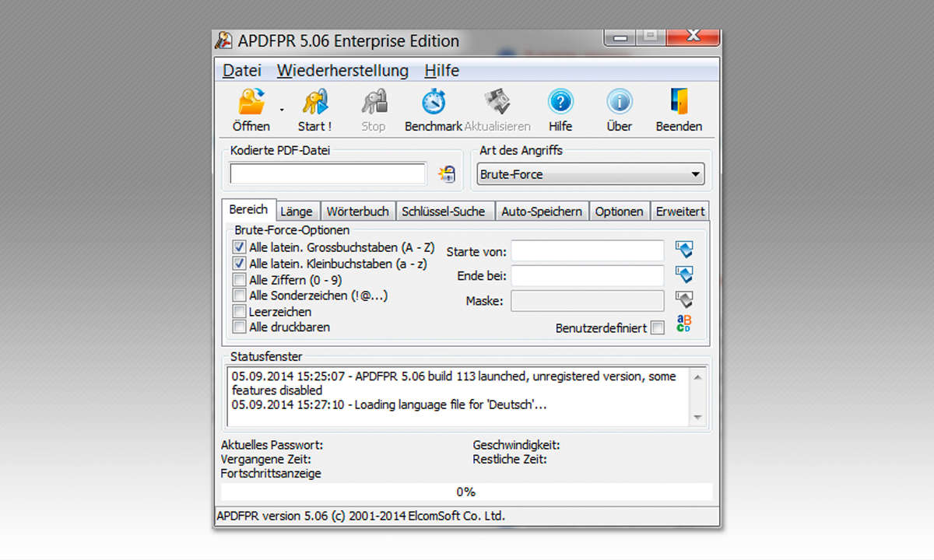Show the Über information dialog
The image size is (934, 560).
[620, 110]
